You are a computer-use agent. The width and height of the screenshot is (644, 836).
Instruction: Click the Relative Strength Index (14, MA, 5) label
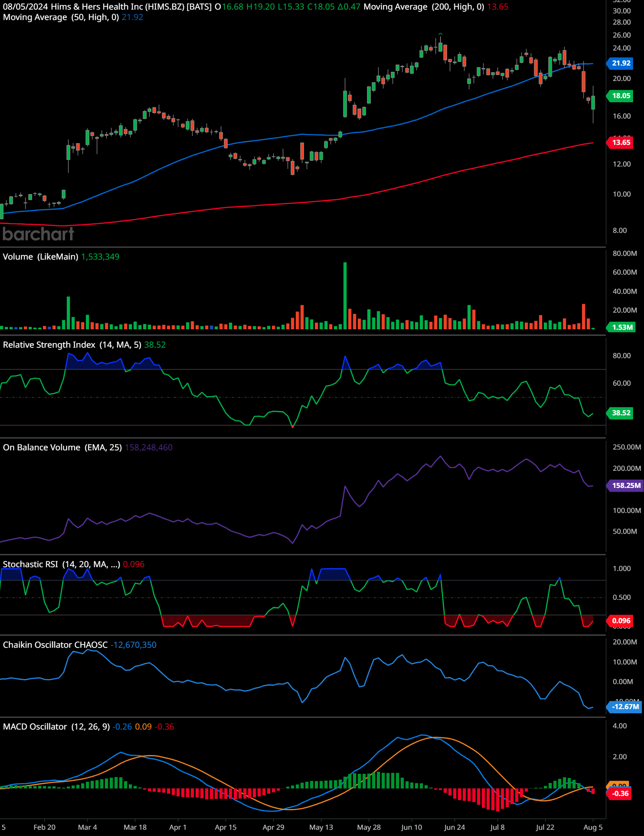pyautogui.click(x=72, y=345)
